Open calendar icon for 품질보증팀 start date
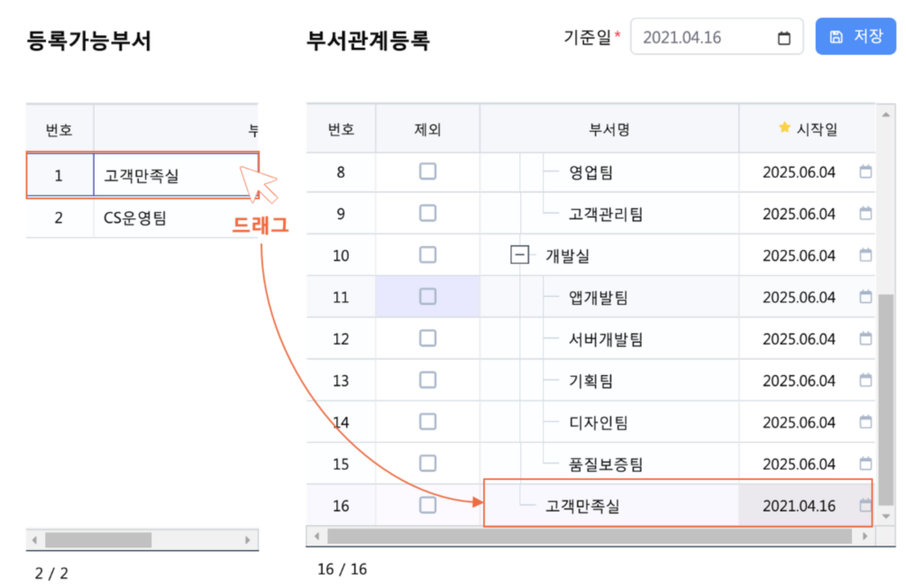This screenshot has width=906, height=588. click(865, 464)
